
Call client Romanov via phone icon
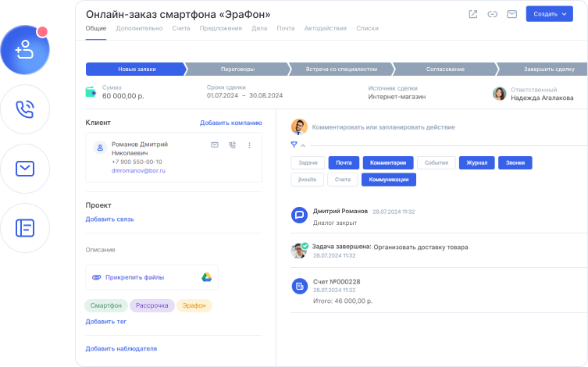[232, 145]
